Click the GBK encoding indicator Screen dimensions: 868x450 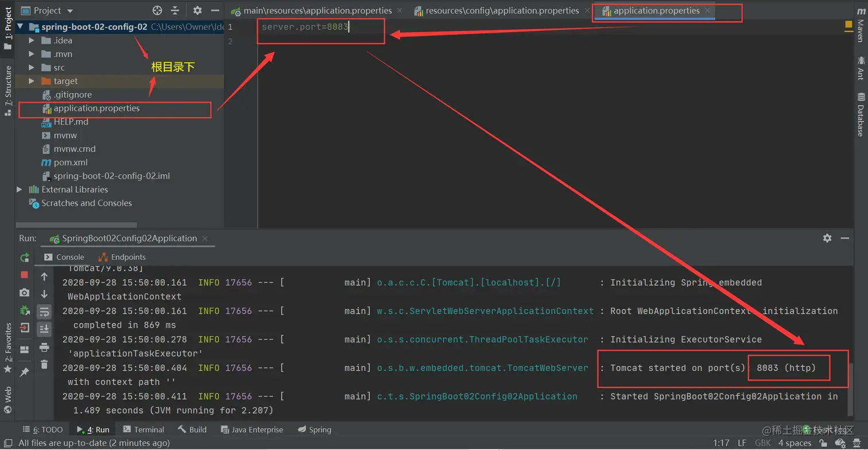click(x=763, y=443)
